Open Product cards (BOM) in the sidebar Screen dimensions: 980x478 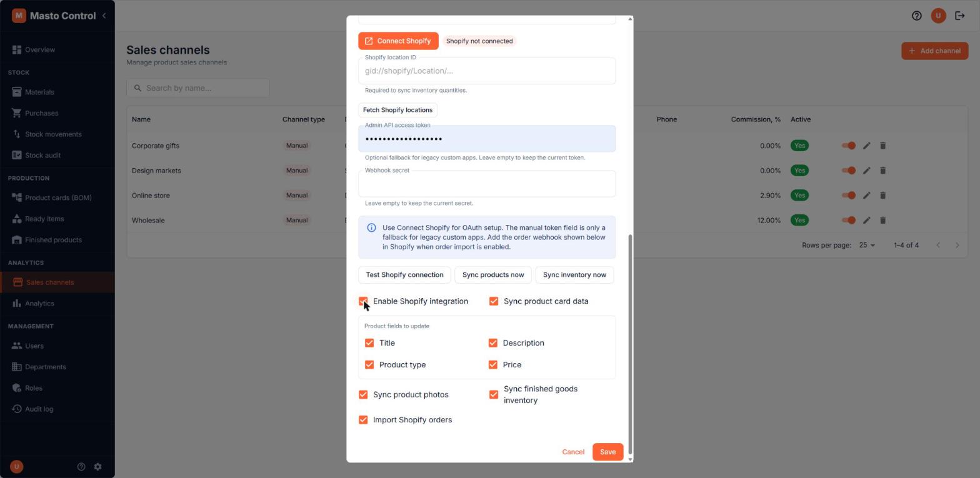coord(57,197)
